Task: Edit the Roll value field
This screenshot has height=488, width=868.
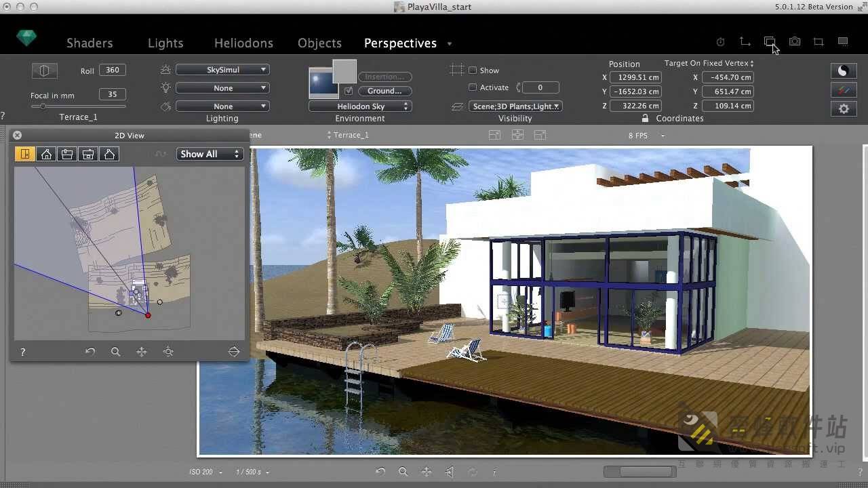Action: click(113, 70)
